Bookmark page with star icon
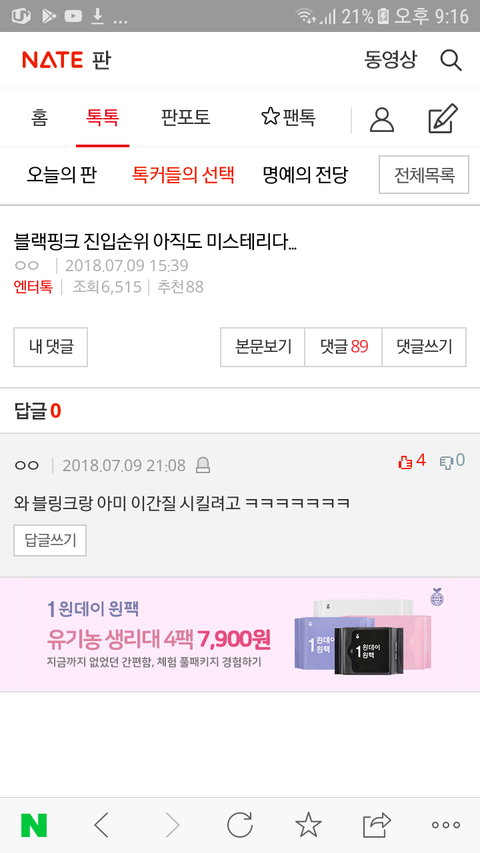480x853 pixels. coord(309,825)
